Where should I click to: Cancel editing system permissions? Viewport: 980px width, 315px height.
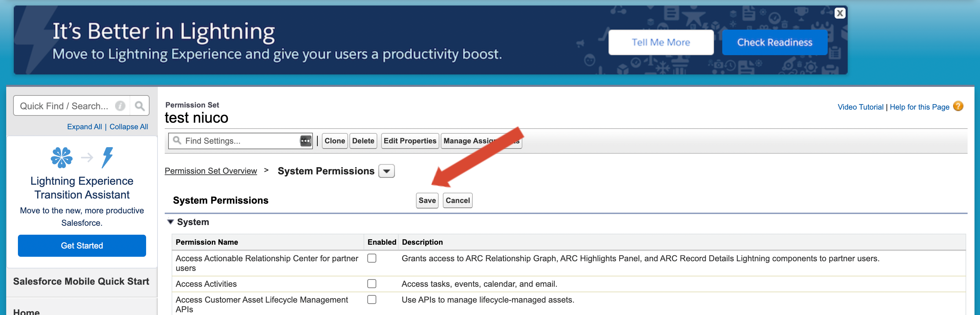pos(457,201)
